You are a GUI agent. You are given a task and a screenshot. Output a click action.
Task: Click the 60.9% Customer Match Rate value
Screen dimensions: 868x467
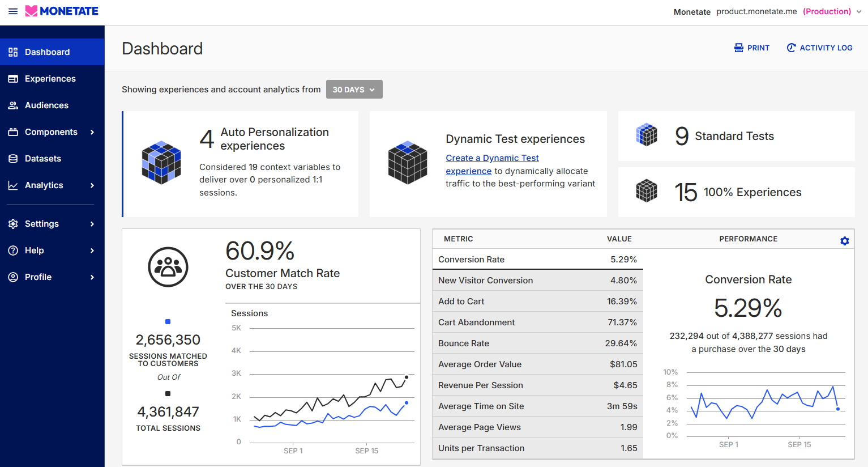(260, 251)
